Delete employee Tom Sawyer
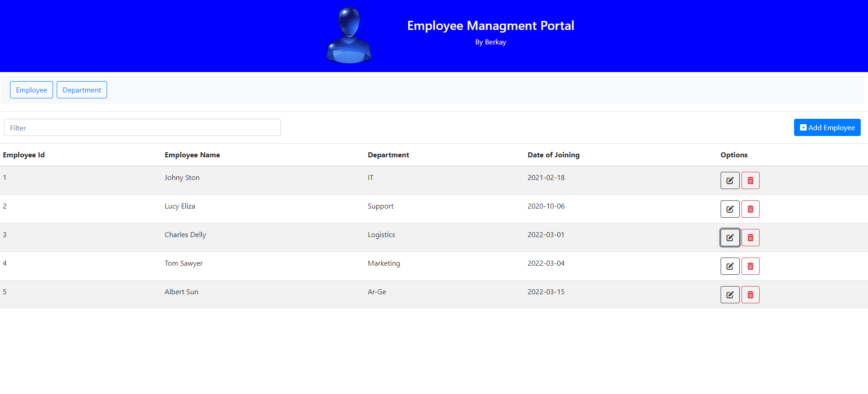868x394 pixels. tap(750, 266)
